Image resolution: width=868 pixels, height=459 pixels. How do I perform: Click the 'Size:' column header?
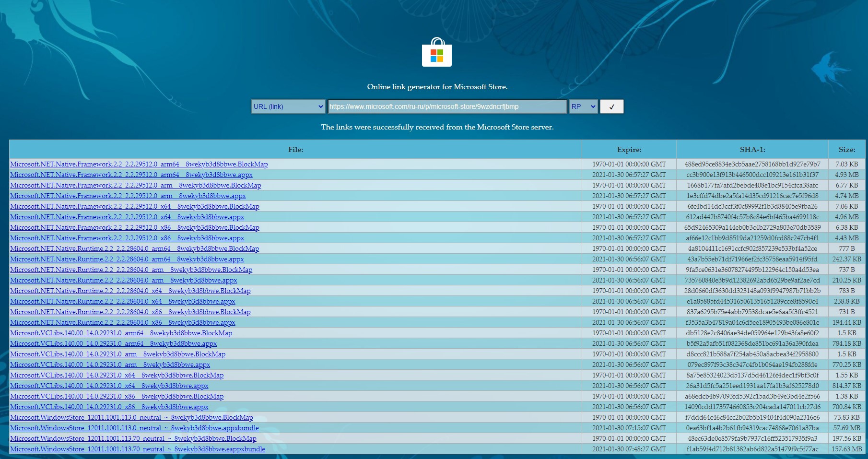click(x=847, y=150)
